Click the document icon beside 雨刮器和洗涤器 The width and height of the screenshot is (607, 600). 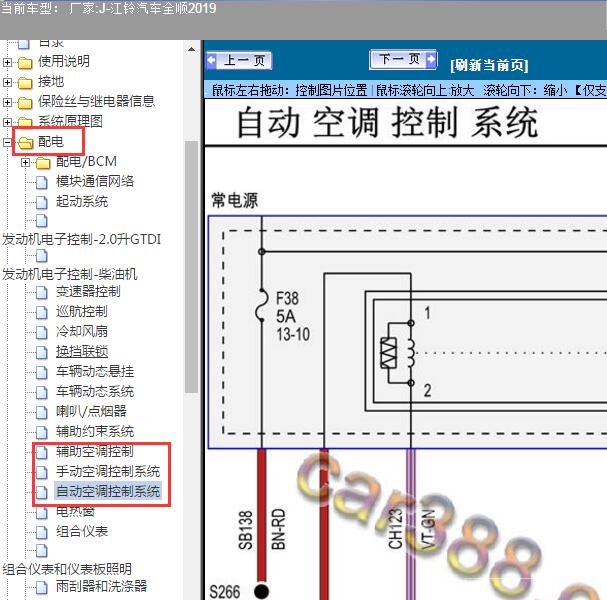pos(41,587)
